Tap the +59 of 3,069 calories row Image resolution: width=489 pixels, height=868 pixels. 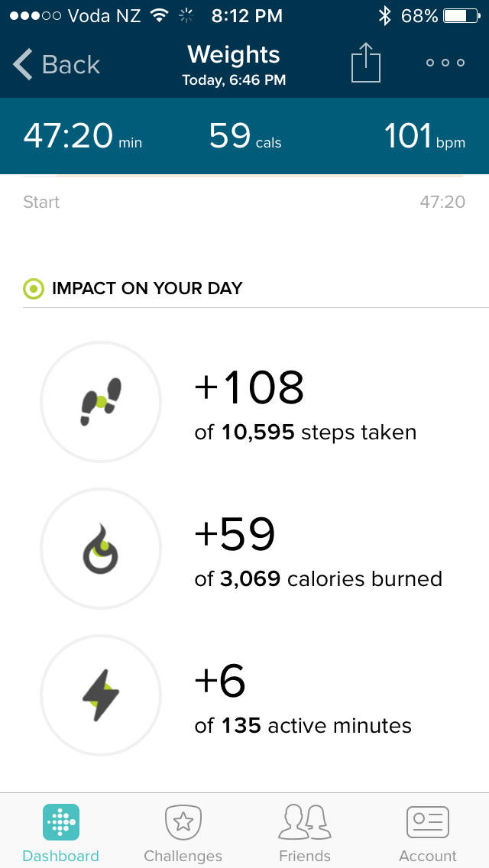pos(256,549)
